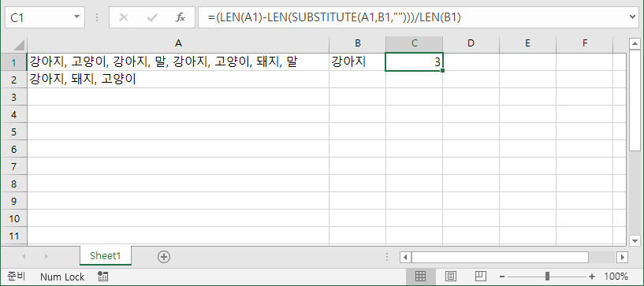
Task: Select the row 5 header
Action: (x=14, y=132)
